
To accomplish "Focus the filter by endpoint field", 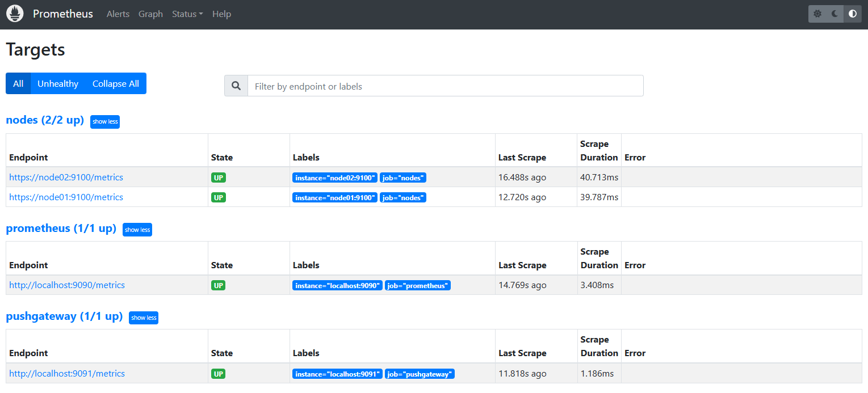I will (x=446, y=86).
